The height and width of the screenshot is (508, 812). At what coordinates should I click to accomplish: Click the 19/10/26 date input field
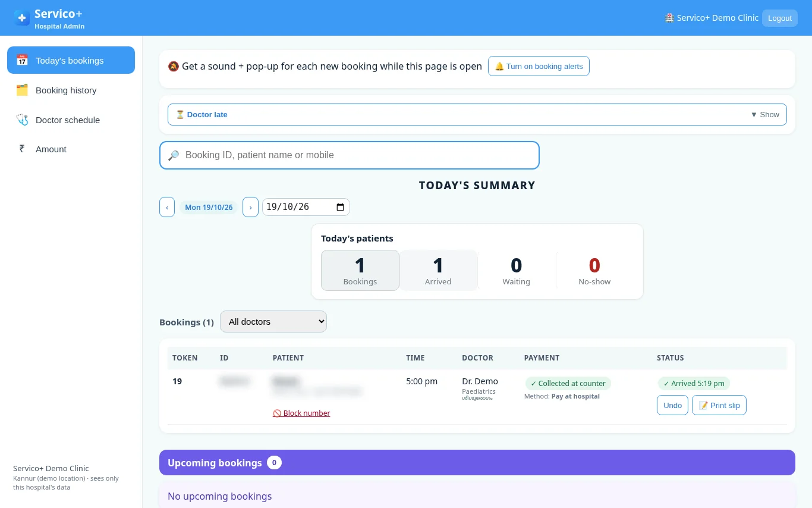(306, 207)
